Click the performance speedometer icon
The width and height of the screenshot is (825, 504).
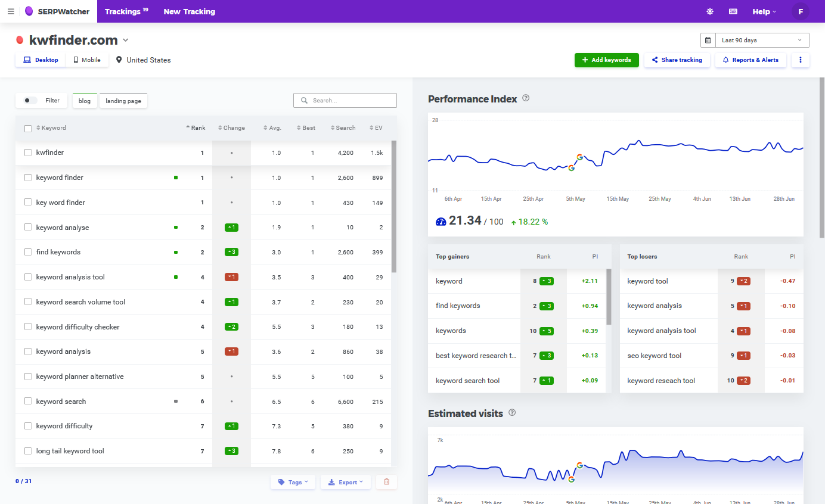tap(441, 222)
